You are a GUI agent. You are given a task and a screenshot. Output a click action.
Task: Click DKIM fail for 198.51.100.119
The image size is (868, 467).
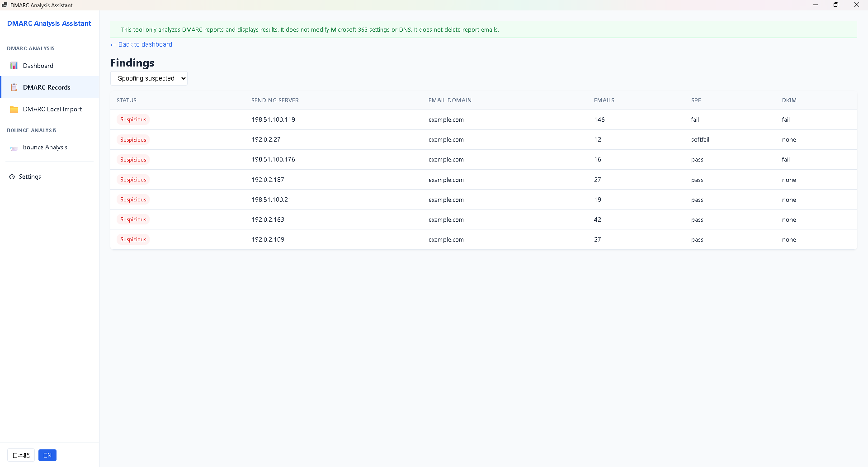coord(786,119)
